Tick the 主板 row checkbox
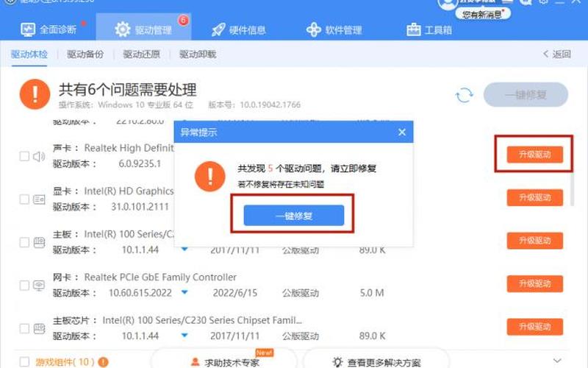Image resolution: width=588 pixels, height=368 pixels. pos(24,242)
